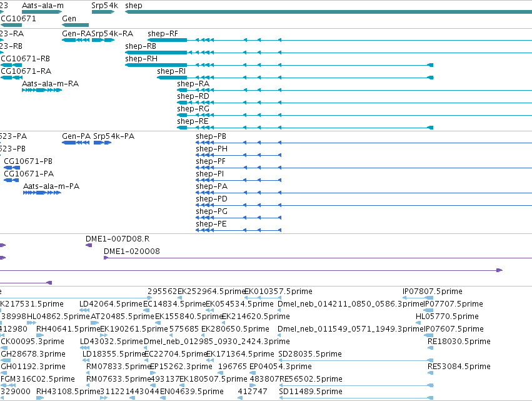532x401 pixels.
Task: Select the LD18355.5prime EST label
Action: coord(114,354)
